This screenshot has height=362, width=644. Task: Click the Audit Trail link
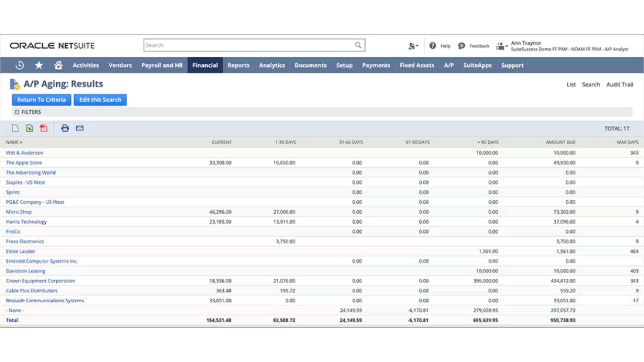(x=619, y=84)
